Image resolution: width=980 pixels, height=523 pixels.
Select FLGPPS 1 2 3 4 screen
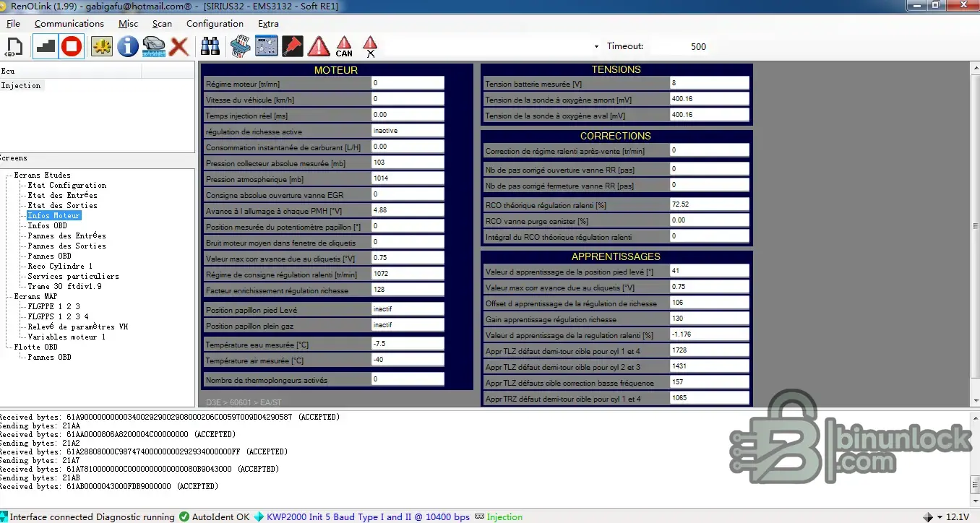click(x=58, y=316)
